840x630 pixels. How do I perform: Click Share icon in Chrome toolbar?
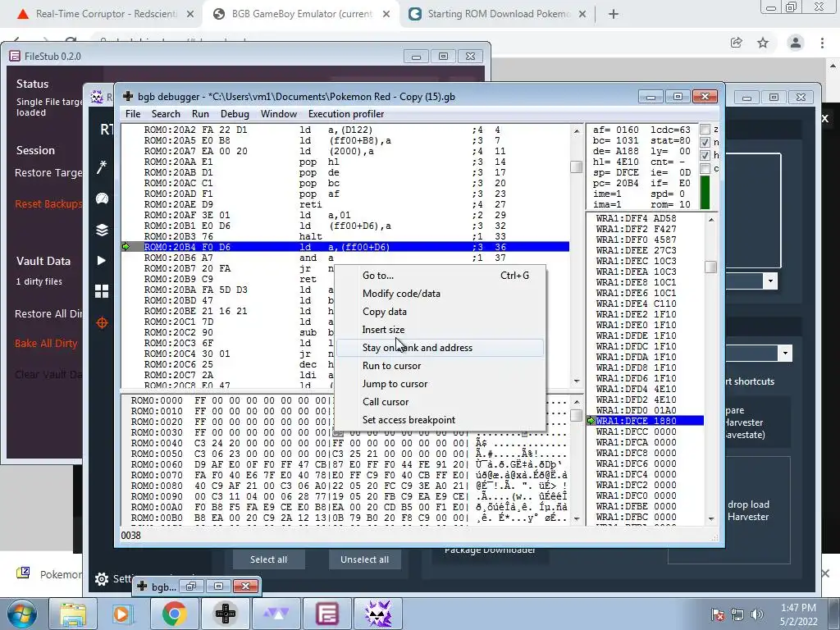pyautogui.click(x=737, y=43)
